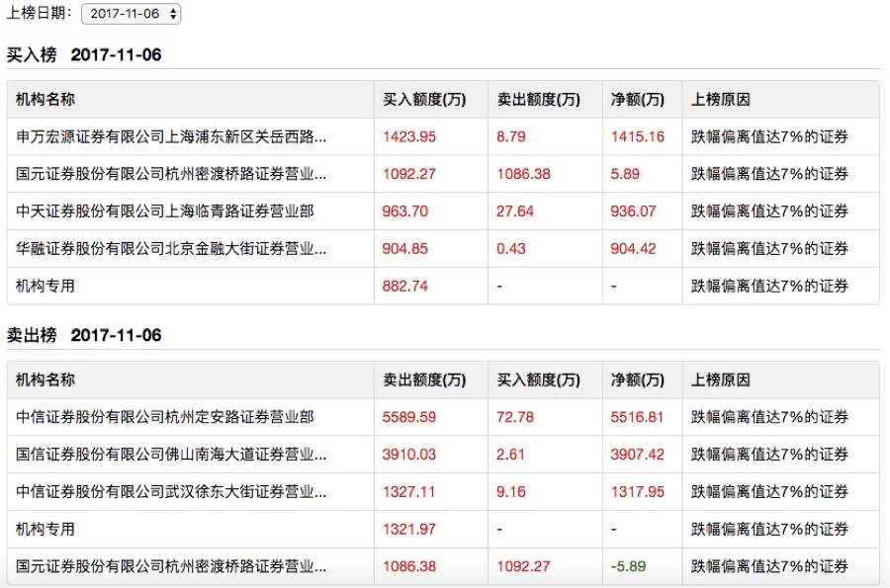Click net value 1317.95
The height and width of the screenshot is (588, 890).
click(638, 491)
